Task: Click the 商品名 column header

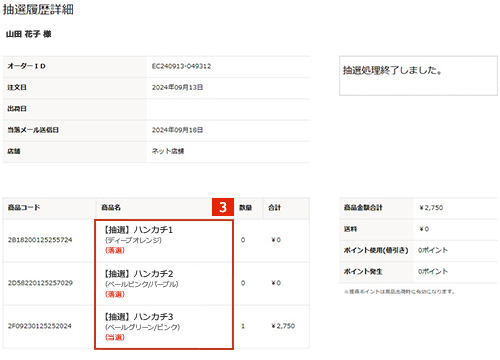Action: pos(111,207)
